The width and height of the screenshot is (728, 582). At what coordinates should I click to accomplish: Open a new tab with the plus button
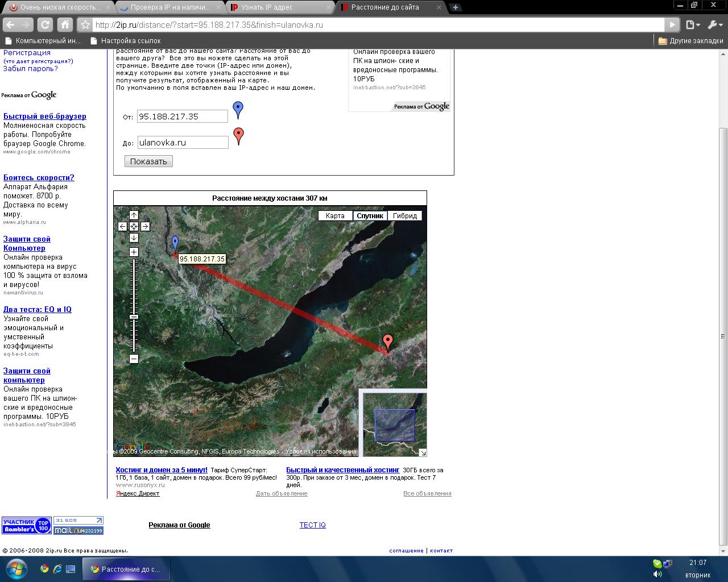455,7
